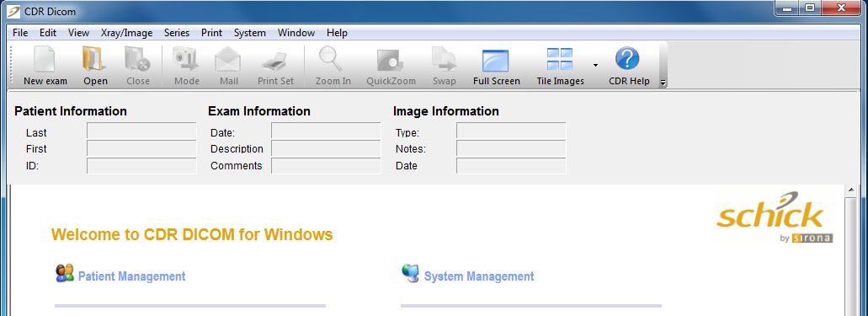Click the vertical scrollbar up arrow
Screen dimensions: 868x316
852,190
